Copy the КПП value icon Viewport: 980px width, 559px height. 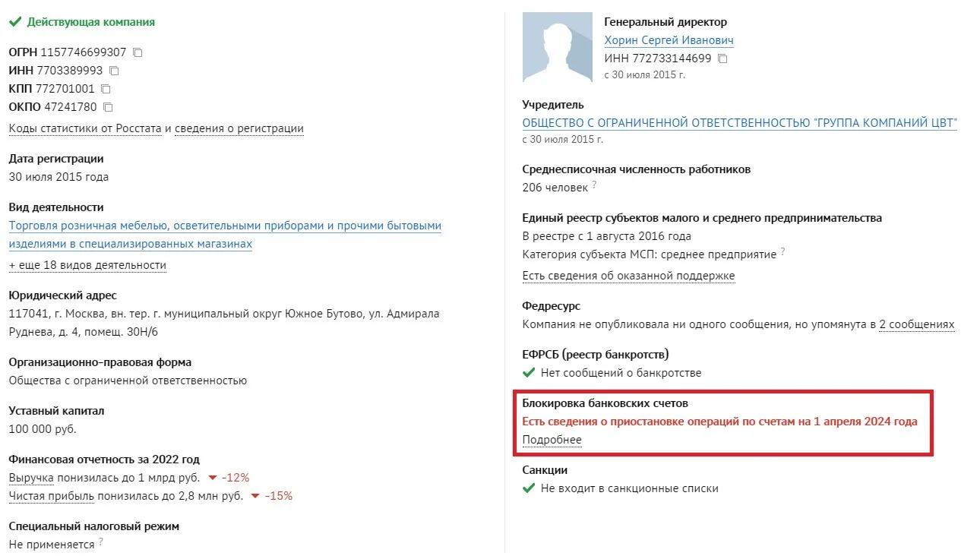tap(106, 89)
